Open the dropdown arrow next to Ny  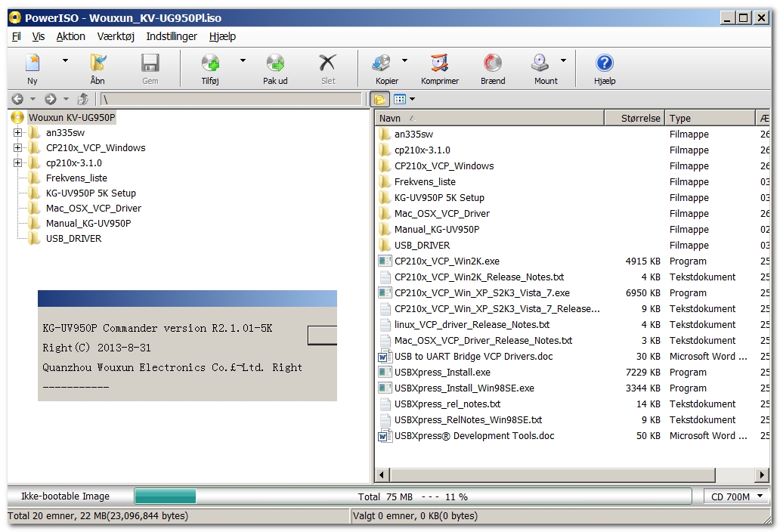pos(65,60)
